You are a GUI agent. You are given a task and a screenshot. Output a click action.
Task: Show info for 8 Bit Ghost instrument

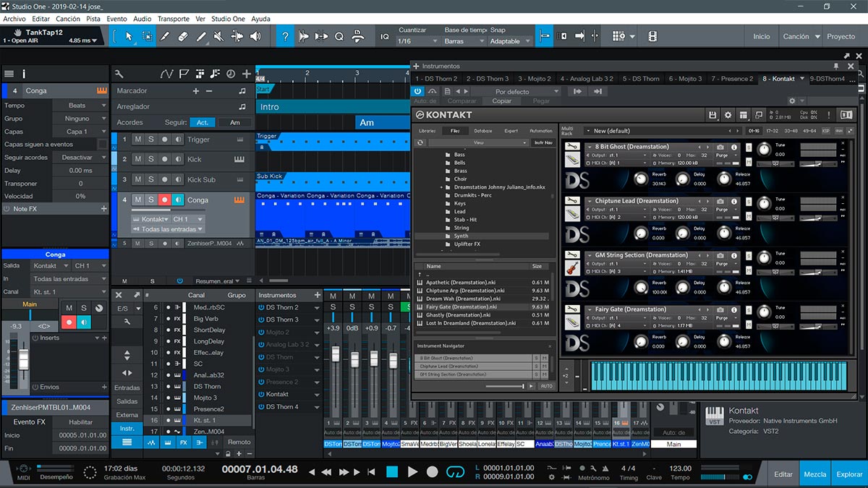734,147
